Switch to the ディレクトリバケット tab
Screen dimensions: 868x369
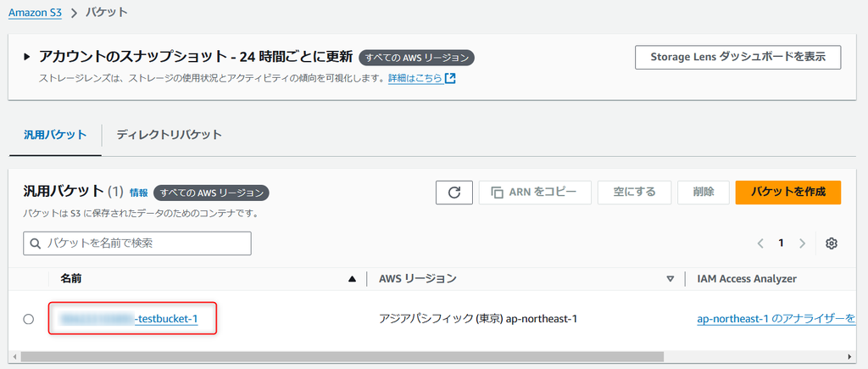[x=169, y=135]
